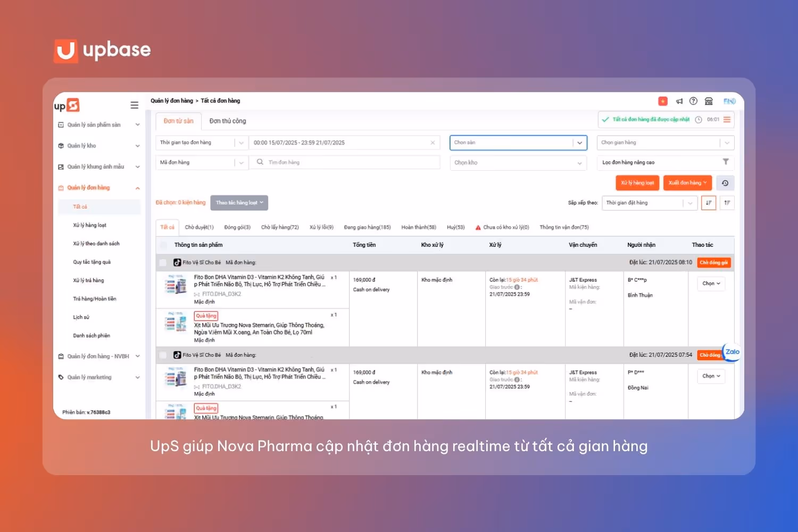Switch to the Đơn thủ công tab
Screen dimensions: 798x532
point(228,121)
